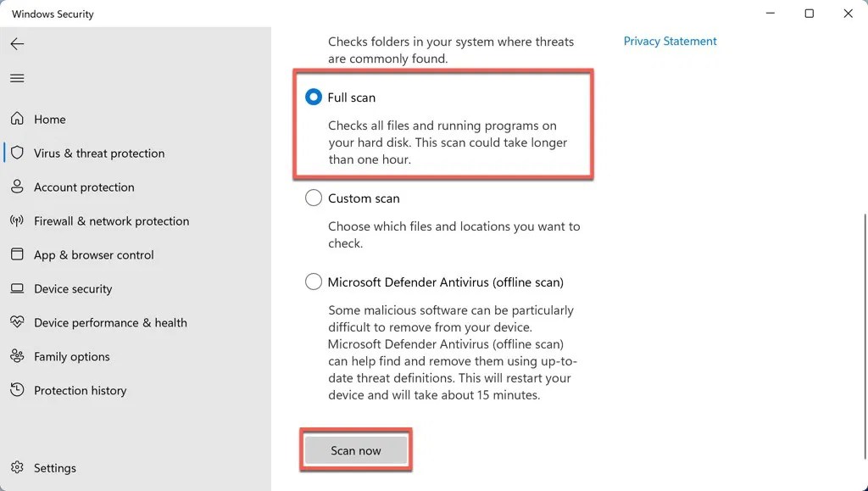This screenshot has width=868, height=491.
Task: Switch to the Family options section
Action: point(71,356)
